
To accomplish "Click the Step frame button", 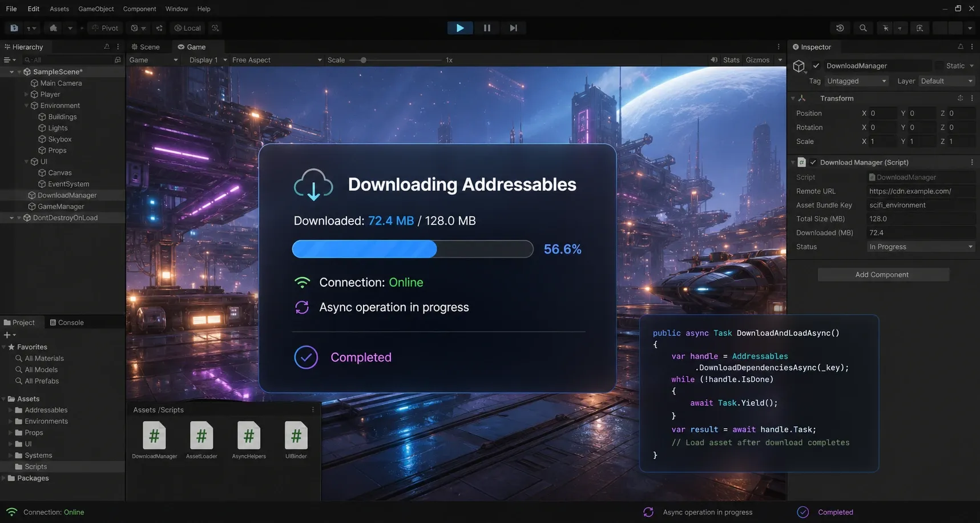I will pos(513,28).
